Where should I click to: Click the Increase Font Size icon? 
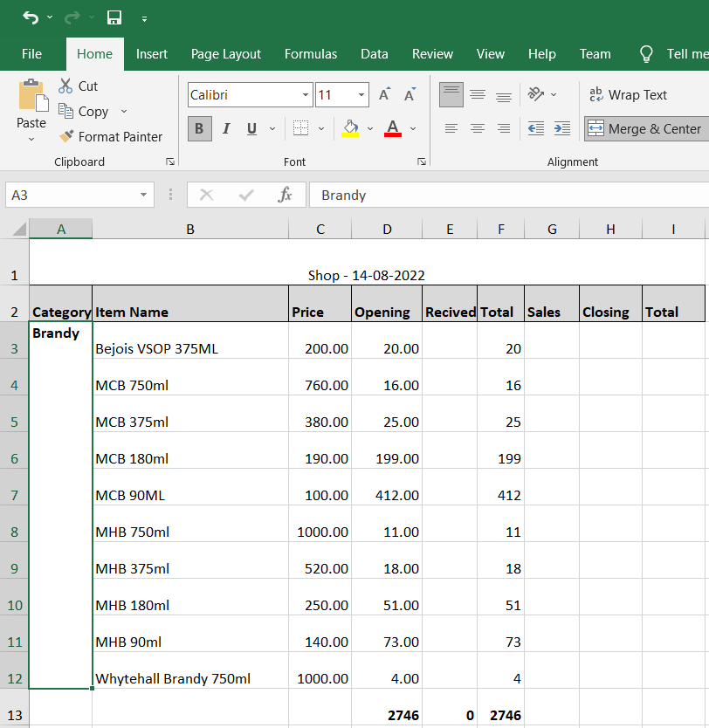click(x=384, y=95)
